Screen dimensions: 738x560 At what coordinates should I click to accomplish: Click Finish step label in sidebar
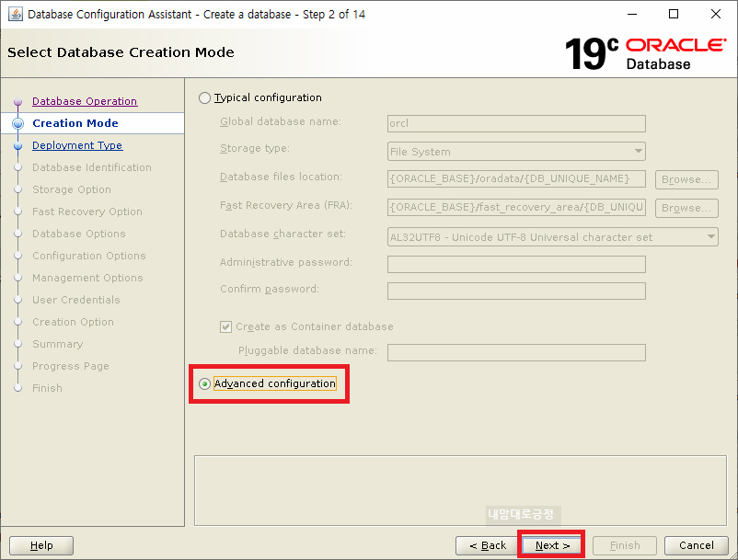[x=47, y=388]
